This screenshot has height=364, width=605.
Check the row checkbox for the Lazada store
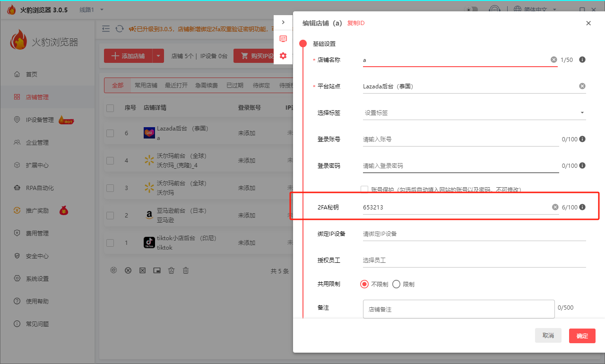pyautogui.click(x=110, y=133)
